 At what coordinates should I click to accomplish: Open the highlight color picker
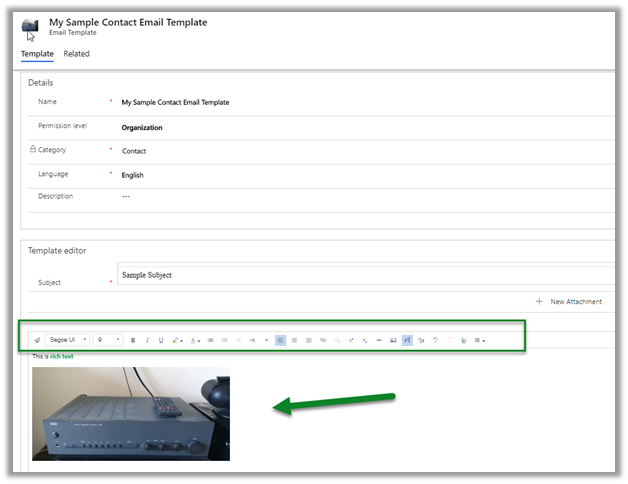point(177,340)
